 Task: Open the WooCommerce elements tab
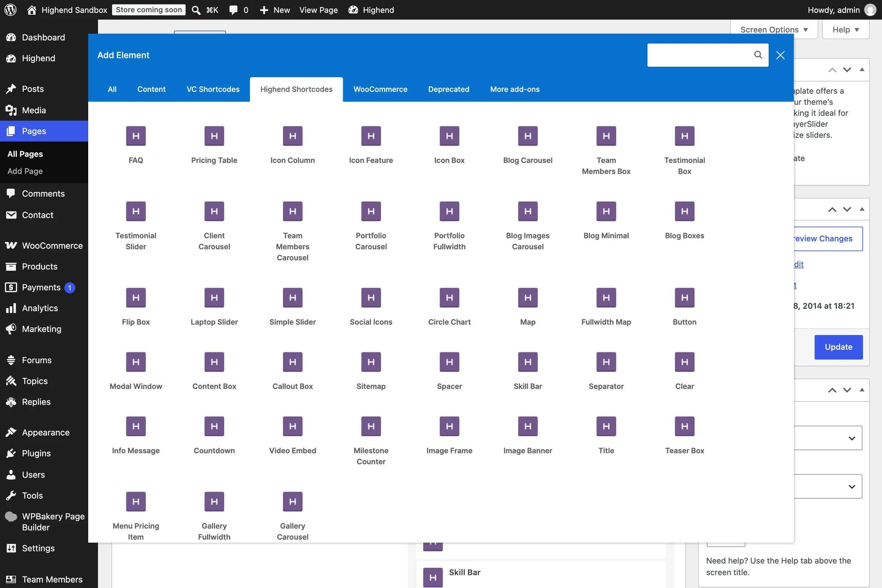(380, 89)
